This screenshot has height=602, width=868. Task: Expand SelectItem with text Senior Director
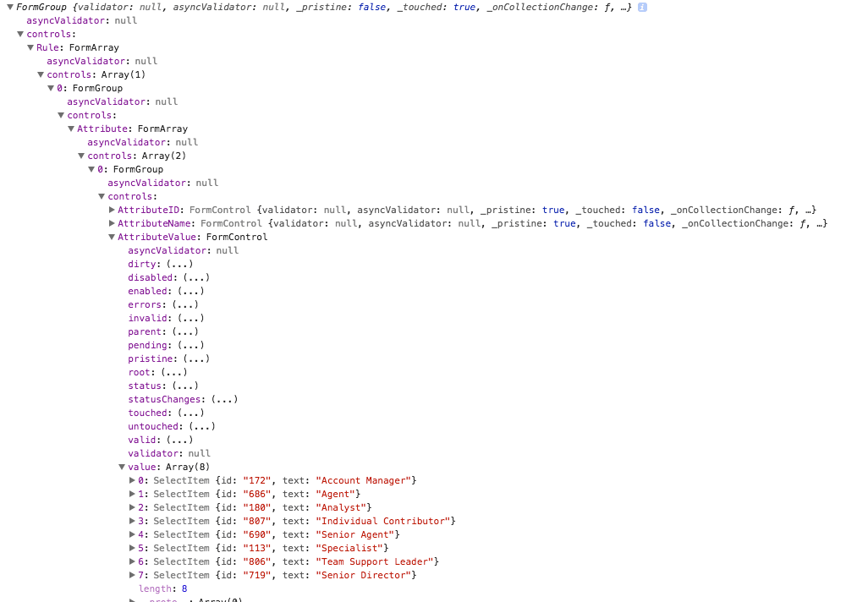coord(133,575)
